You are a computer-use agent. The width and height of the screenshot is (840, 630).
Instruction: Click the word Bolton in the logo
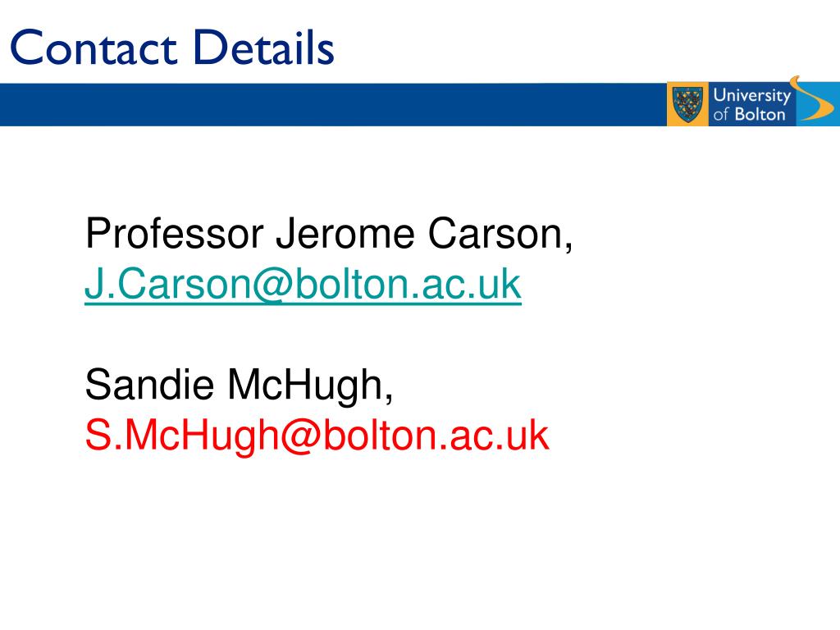point(760,114)
